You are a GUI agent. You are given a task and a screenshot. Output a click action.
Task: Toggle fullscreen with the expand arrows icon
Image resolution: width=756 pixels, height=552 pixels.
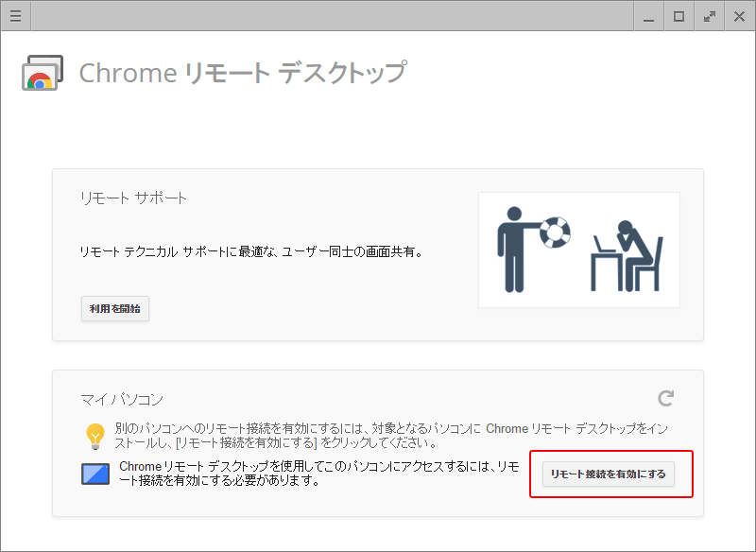(710, 16)
